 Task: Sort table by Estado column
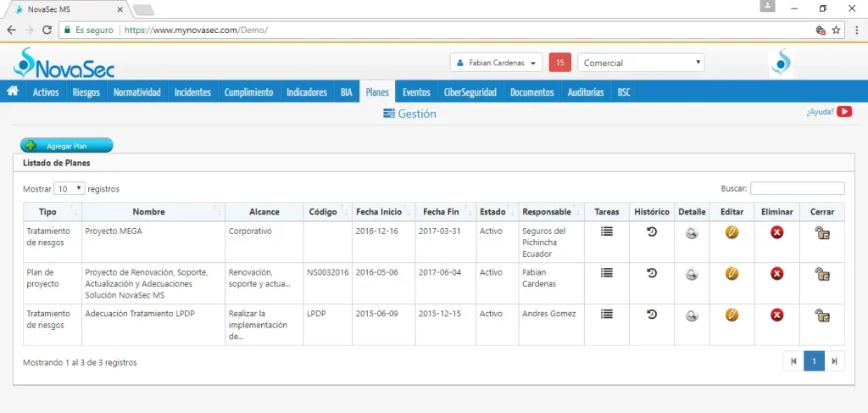(x=497, y=211)
